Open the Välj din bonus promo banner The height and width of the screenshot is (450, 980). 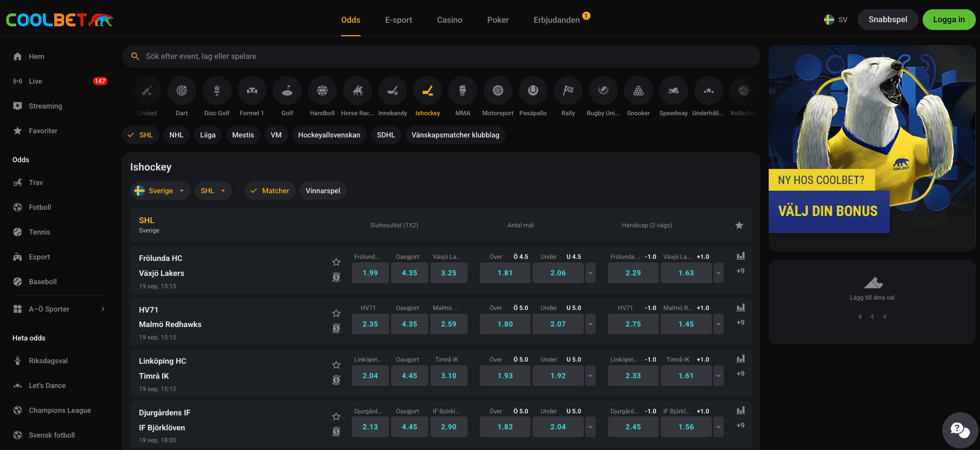click(x=872, y=148)
